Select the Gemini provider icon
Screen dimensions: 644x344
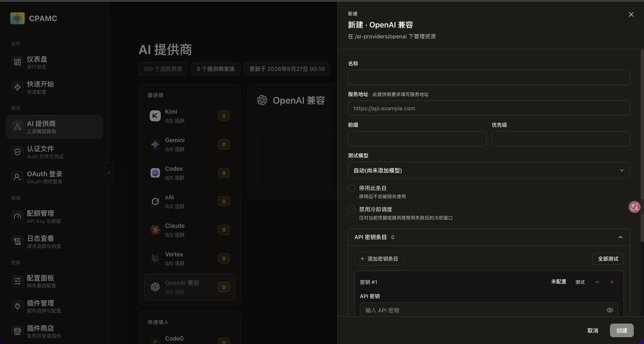pos(155,144)
